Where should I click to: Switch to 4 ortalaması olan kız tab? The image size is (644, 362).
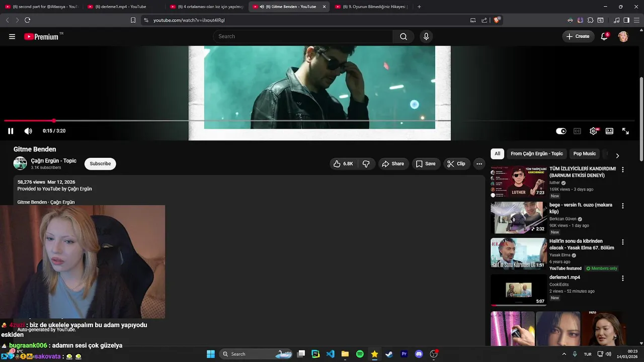pyautogui.click(x=206, y=7)
